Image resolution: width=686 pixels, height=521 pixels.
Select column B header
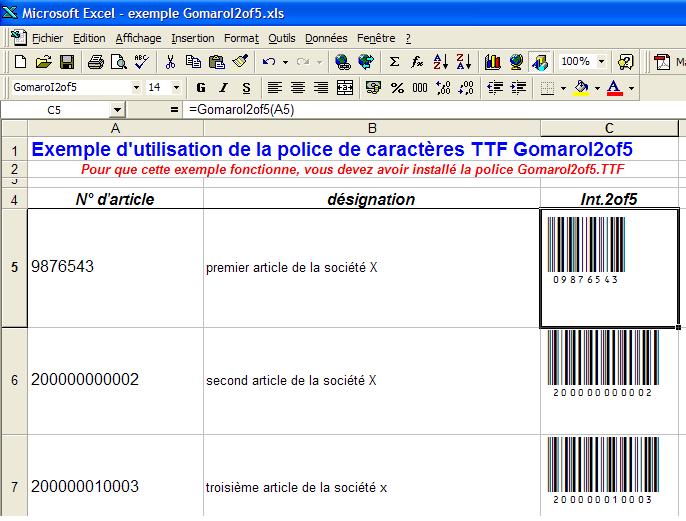tap(372, 128)
